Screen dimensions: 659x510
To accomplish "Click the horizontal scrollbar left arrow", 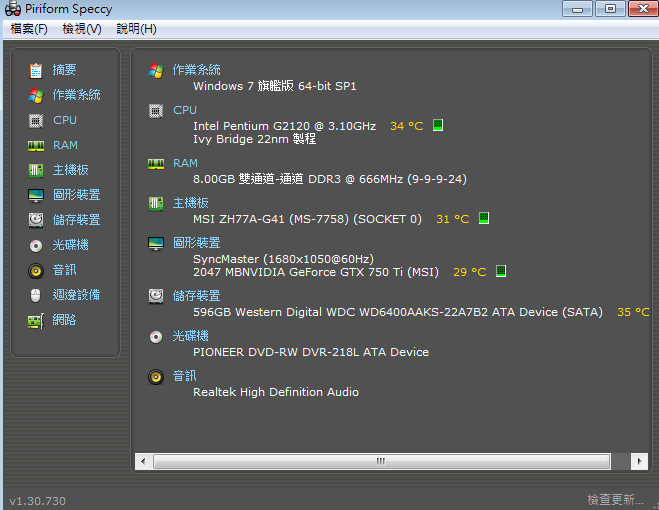I will 143,461.
